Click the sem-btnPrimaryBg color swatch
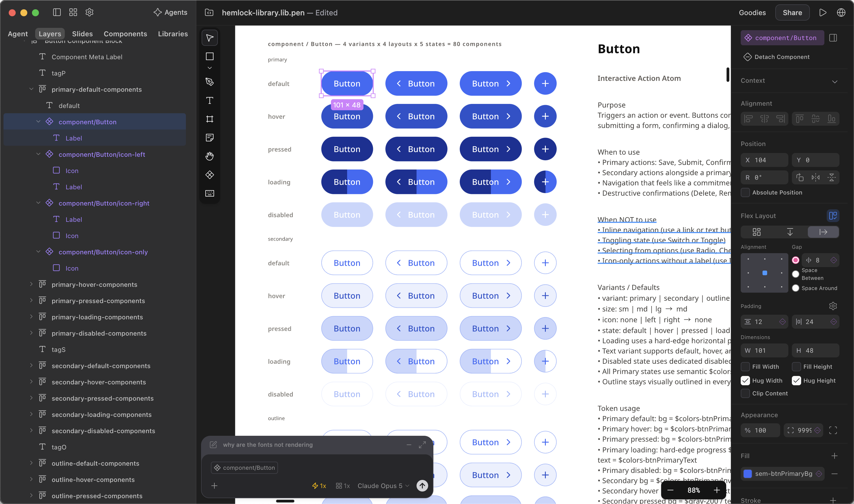Image resolution: width=854 pixels, height=504 pixels. [747, 474]
